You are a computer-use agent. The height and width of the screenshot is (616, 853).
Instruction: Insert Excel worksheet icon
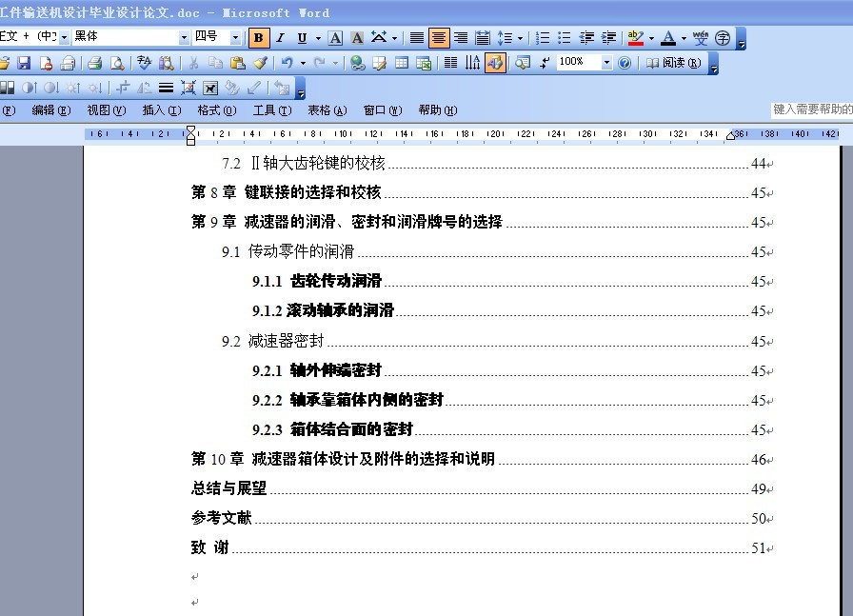424,63
